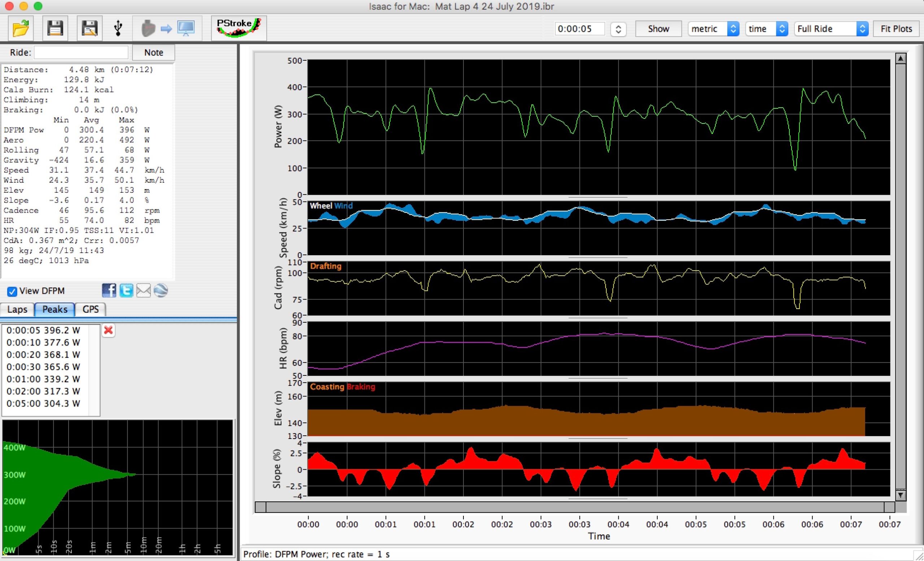Click the email envelope share icon
Screen dimensions: 924x561
pos(144,291)
